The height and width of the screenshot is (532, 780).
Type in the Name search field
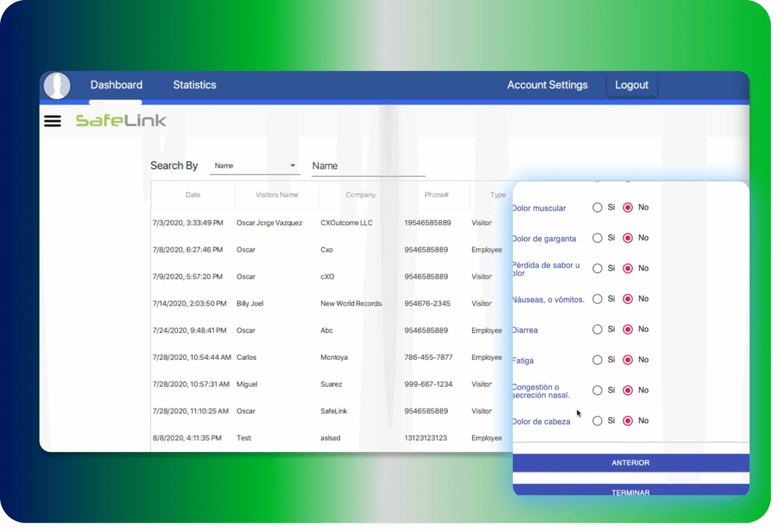click(x=368, y=166)
